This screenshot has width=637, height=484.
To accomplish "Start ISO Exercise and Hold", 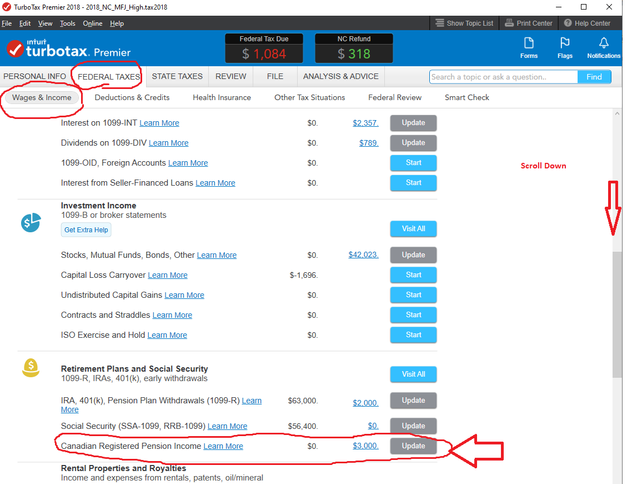I will (413, 334).
